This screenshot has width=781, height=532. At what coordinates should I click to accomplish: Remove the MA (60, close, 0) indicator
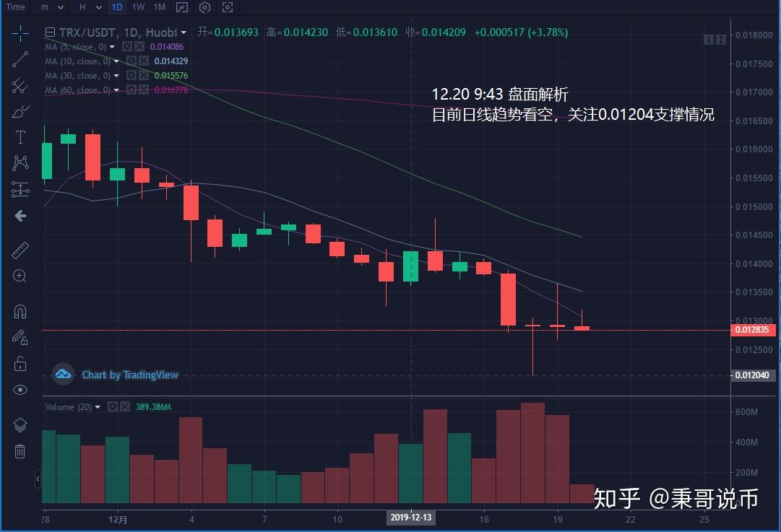[x=144, y=90]
